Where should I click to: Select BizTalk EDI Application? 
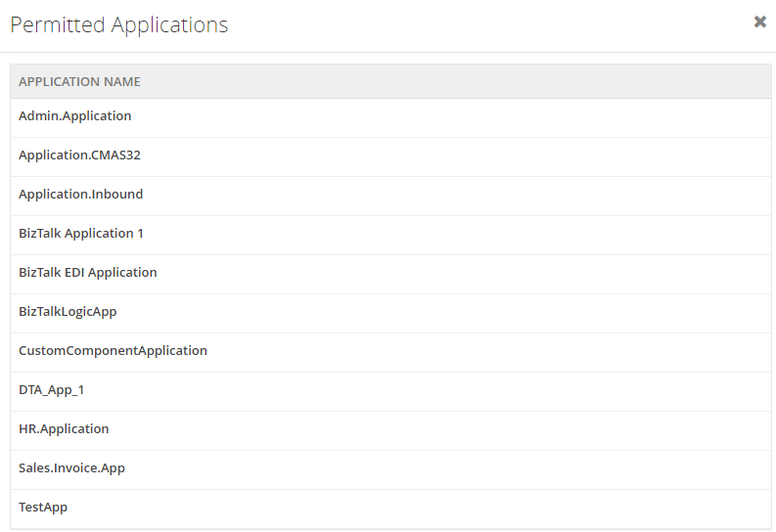[390, 274]
